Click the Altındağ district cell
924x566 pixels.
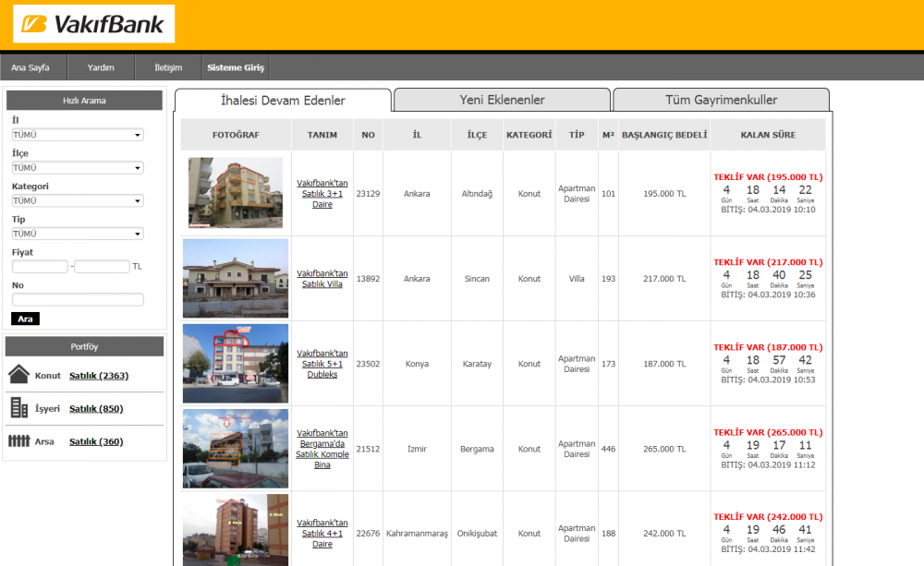coord(478,194)
